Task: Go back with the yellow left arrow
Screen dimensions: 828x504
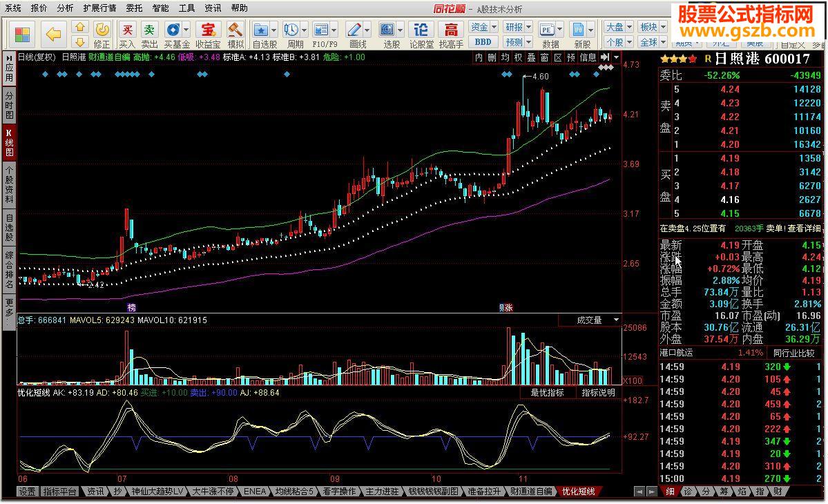Action: [53, 35]
